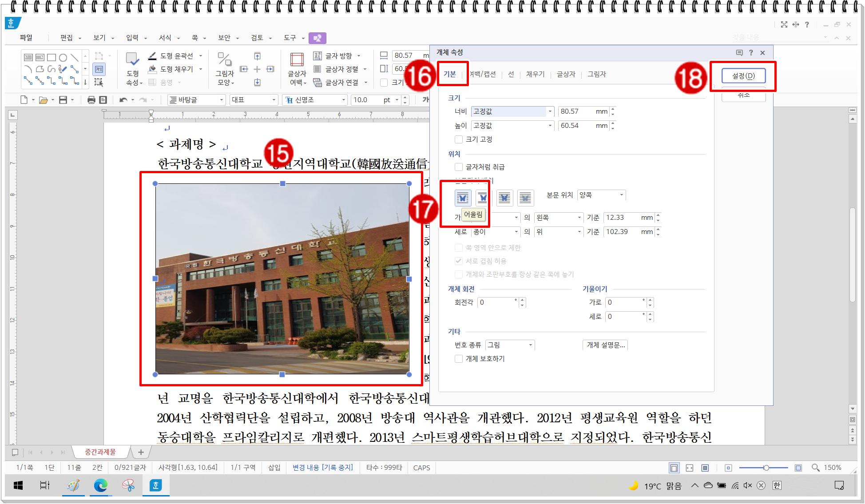Enable the 글자처럼 취급 checkbox
The width and height of the screenshot is (865, 504).
pos(459,167)
